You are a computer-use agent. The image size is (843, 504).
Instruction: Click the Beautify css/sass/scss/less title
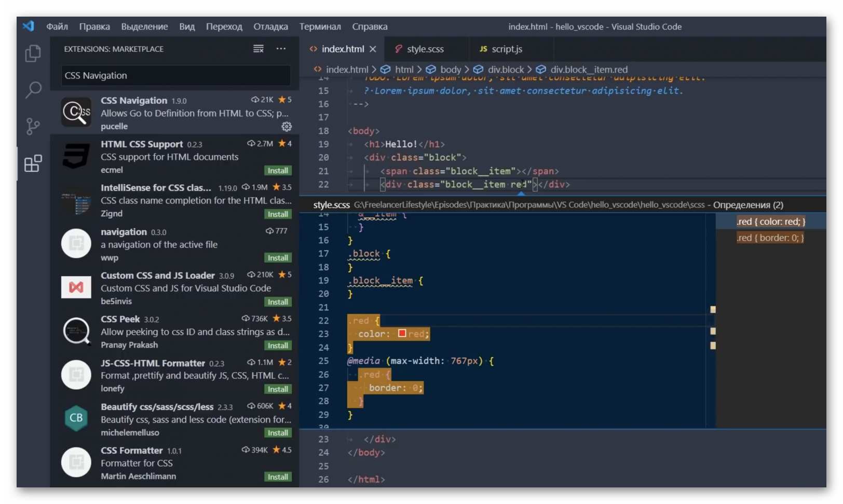tap(157, 406)
